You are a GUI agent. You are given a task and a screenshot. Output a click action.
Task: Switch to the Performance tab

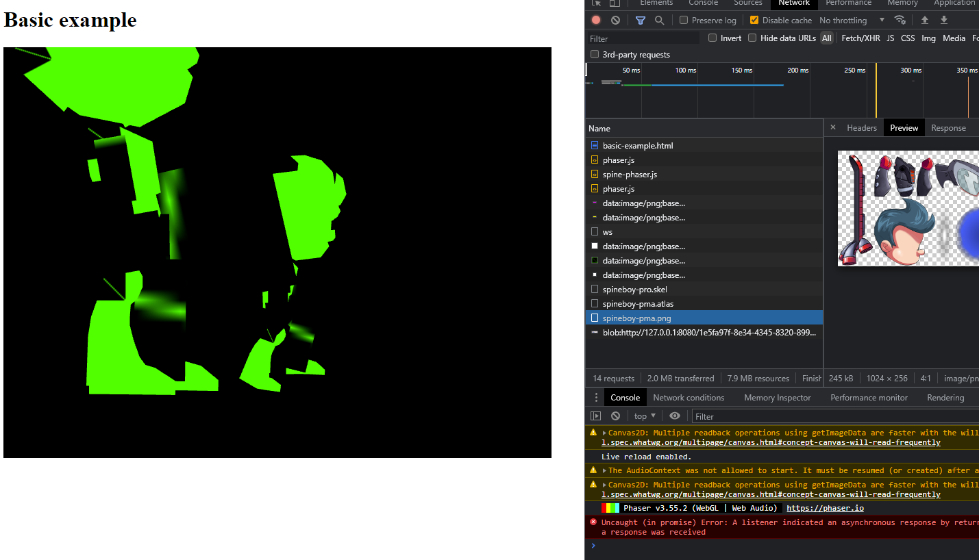tap(848, 3)
